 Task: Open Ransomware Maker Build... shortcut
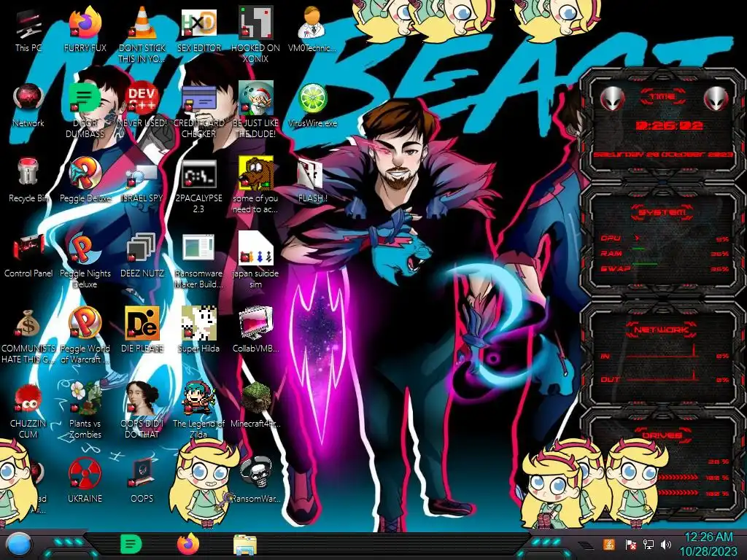(198, 260)
